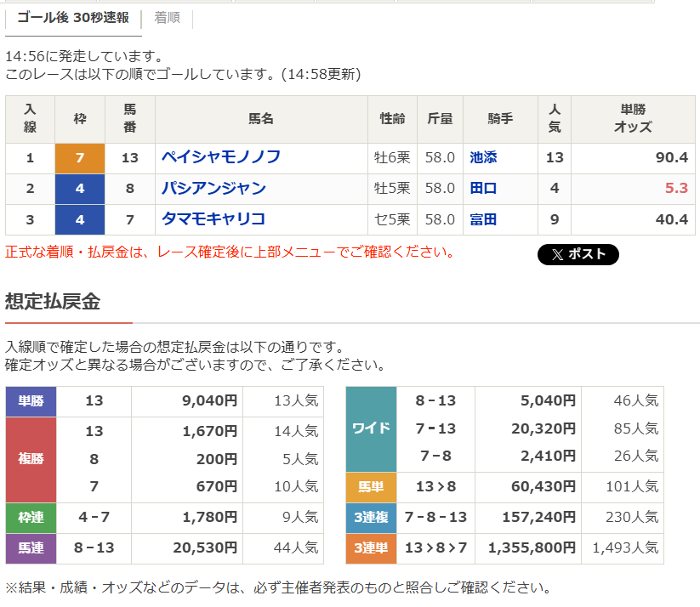The width and height of the screenshot is (700, 607).
Task: Click the 単勝 odds value 90.4
Action: tap(671, 157)
